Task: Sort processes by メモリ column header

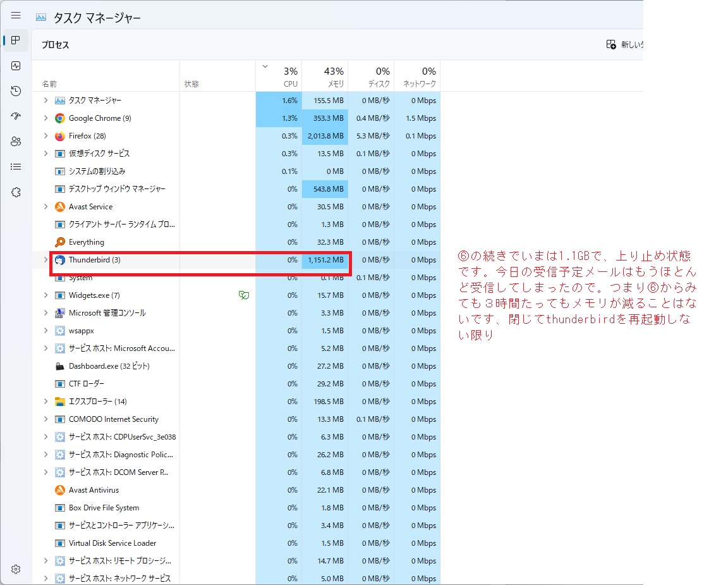Action: 325,76
